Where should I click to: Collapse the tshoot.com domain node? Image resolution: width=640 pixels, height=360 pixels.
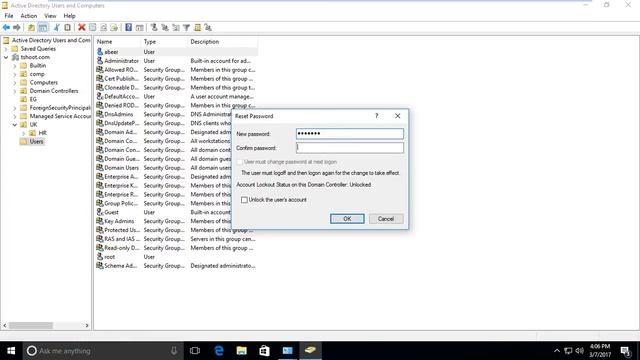click(6, 57)
